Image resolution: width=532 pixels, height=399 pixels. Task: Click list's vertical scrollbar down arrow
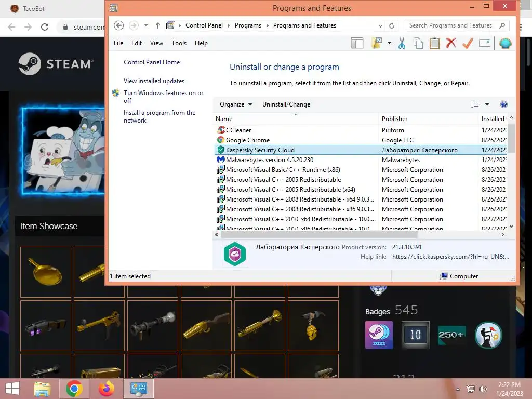(x=511, y=226)
